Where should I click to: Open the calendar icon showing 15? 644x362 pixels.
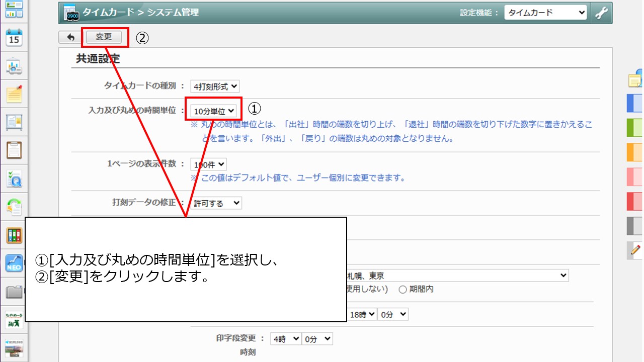click(14, 38)
